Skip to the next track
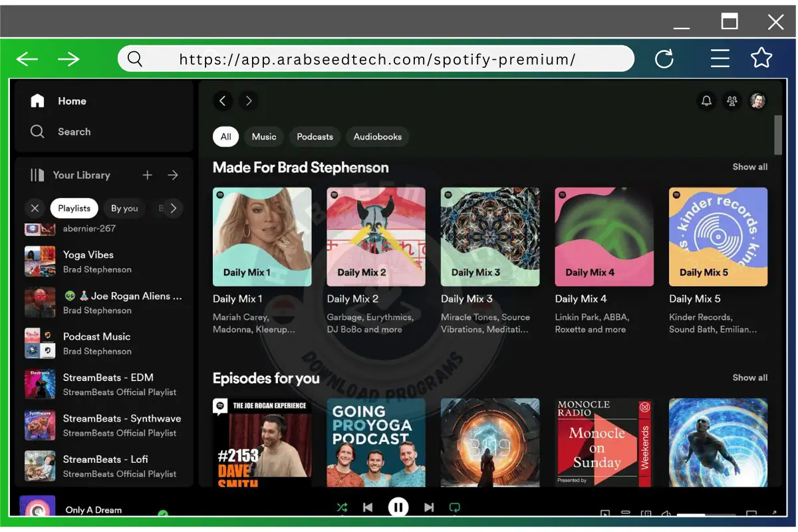Image resolution: width=798 pixels, height=532 pixels. click(429, 507)
